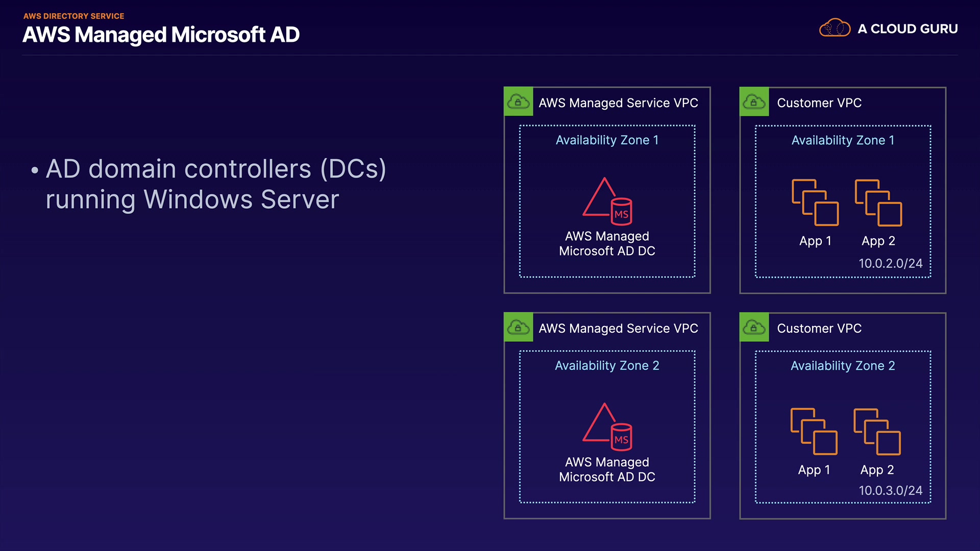Viewport: 980px width, 551px height.
Task: Click the App 2 icon in Availability Zone 2
Action: tap(877, 431)
